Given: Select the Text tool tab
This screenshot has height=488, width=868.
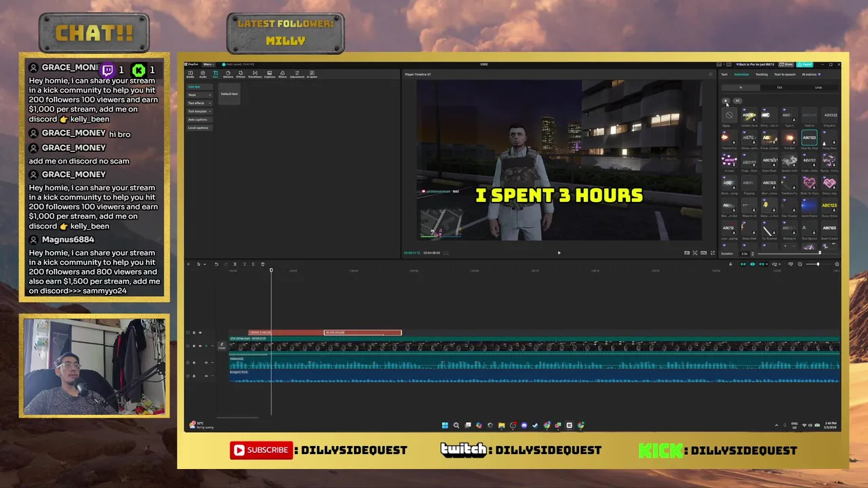Looking at the screenshot, I should click(216, 75).
